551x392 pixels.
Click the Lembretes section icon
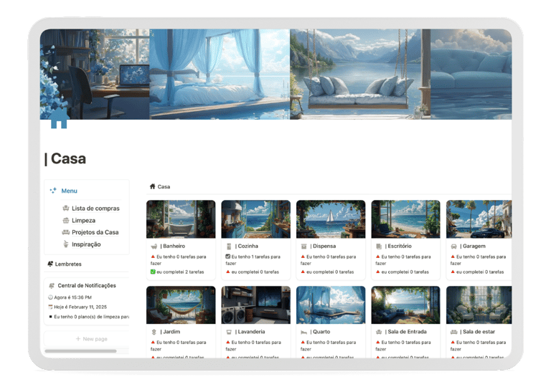pos(50,264)
